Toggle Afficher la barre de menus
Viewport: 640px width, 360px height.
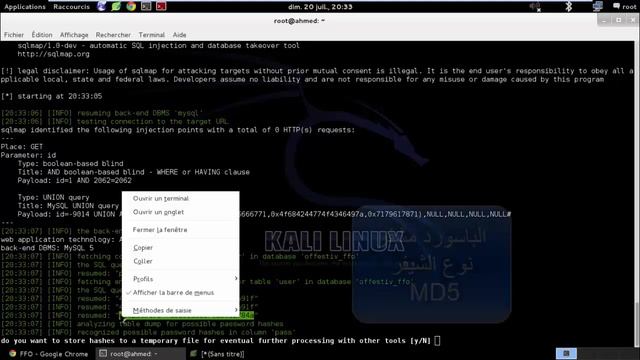(x=180, y=293)
